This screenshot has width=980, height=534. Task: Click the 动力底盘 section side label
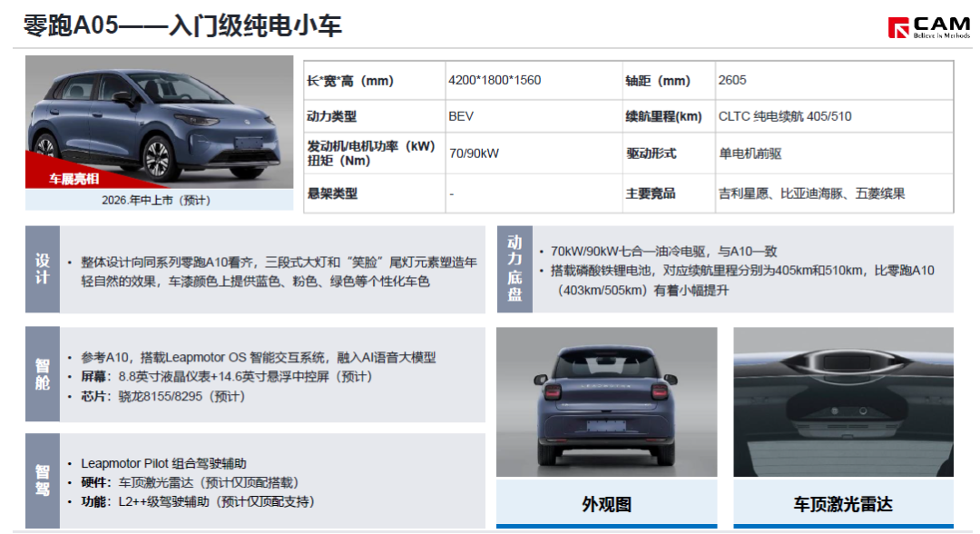514,269
